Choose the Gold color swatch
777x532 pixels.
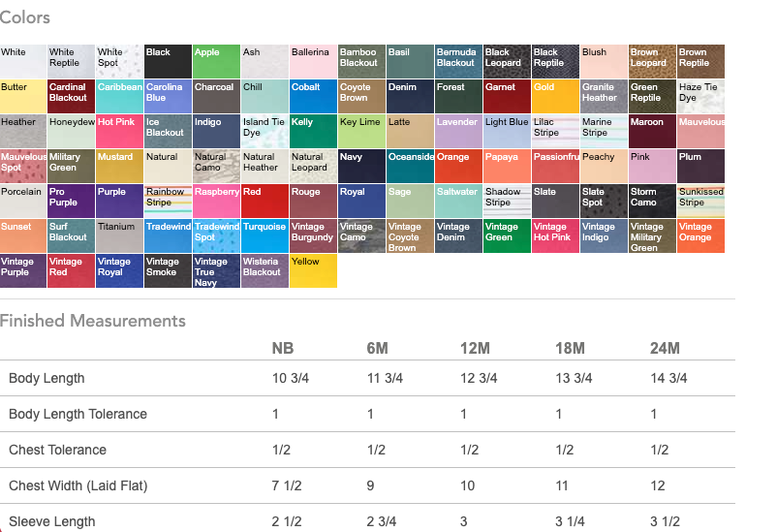(x=555, y=96)
